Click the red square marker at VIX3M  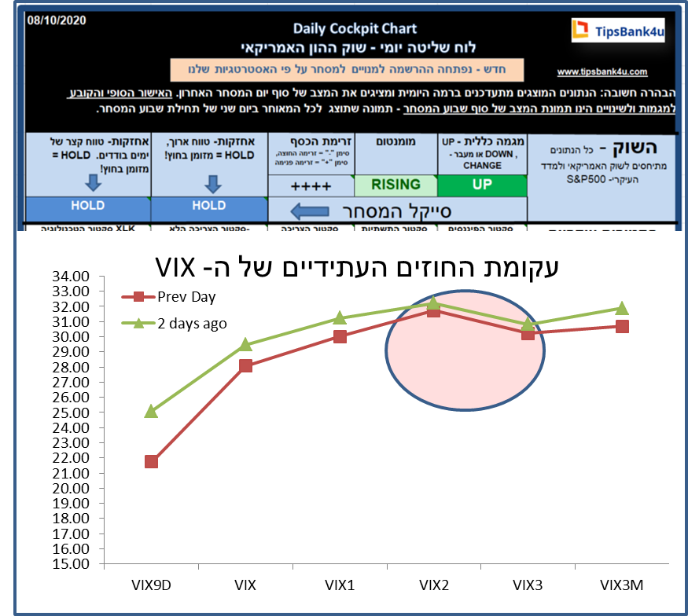622,326
